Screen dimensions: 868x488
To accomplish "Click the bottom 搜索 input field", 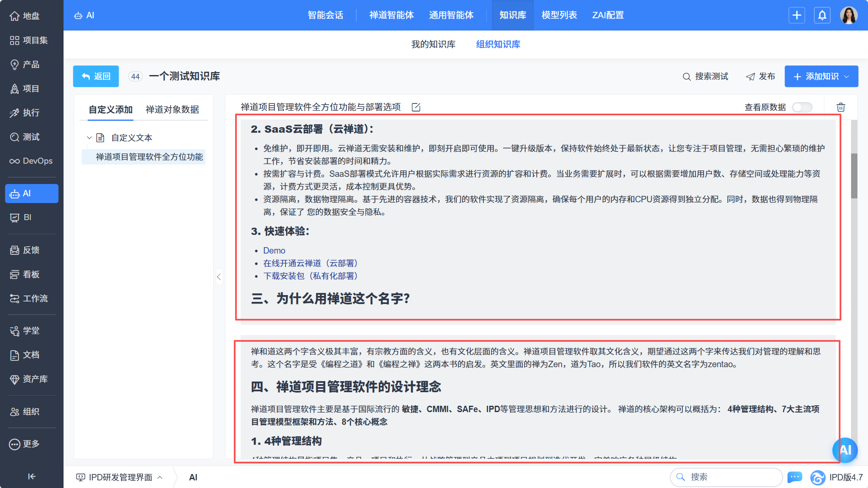I will pyautogui.click(x=727, y=477).
